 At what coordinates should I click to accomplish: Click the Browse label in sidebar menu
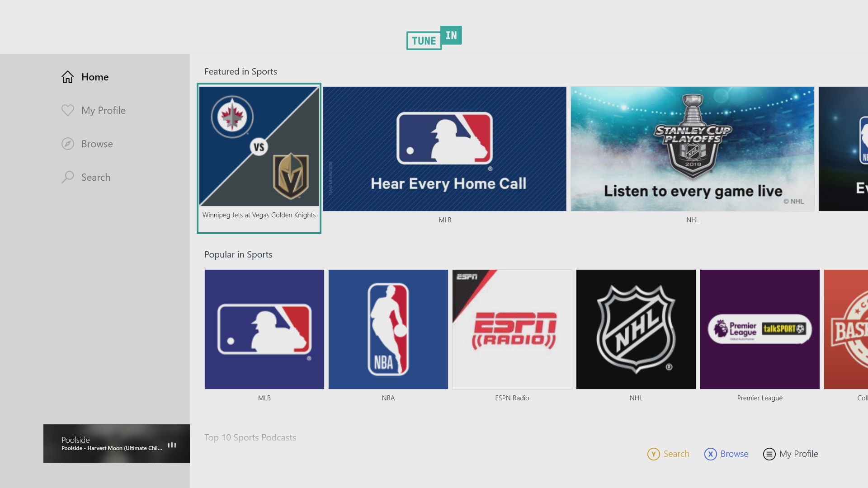click(x=97, y=144)
